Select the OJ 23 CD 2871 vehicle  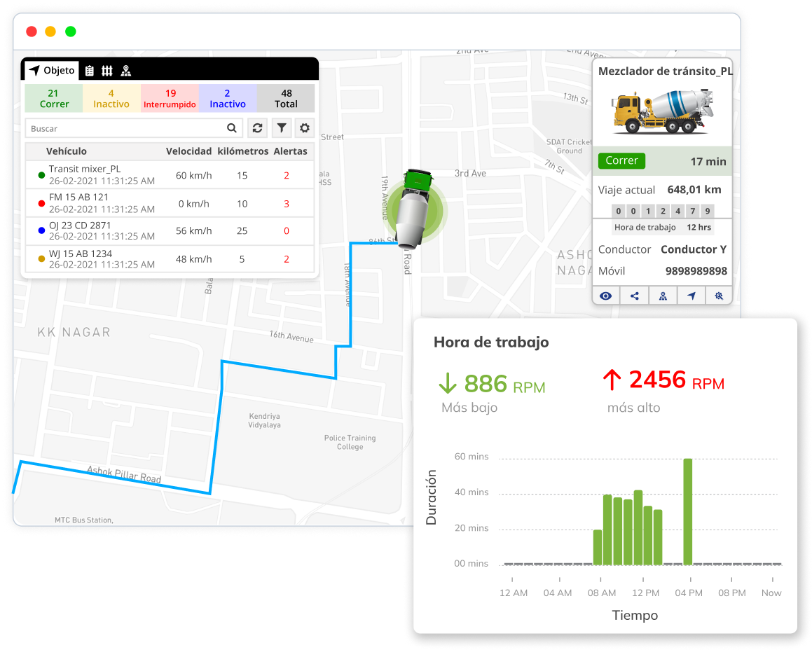[170, 231]
